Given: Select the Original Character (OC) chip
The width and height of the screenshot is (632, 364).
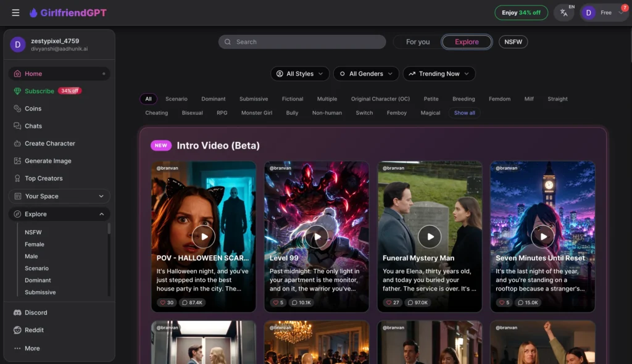Looking at the screenshot, I should tap(380, 99).
